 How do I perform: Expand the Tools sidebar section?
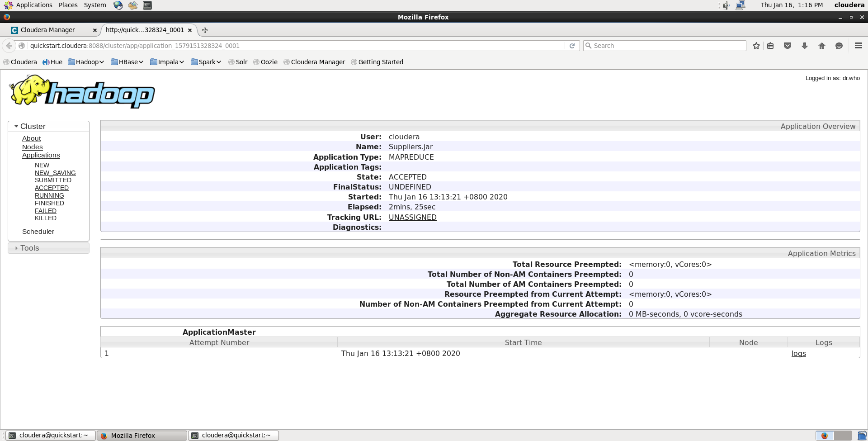(x=48, y=248)
